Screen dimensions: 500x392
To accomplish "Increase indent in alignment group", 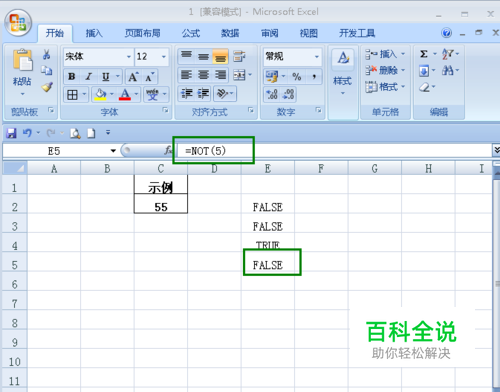I will coord(203,94).
